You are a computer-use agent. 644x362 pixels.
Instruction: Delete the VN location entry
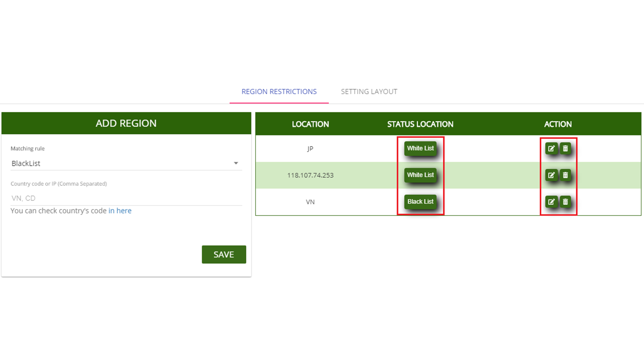coord(565,202)
